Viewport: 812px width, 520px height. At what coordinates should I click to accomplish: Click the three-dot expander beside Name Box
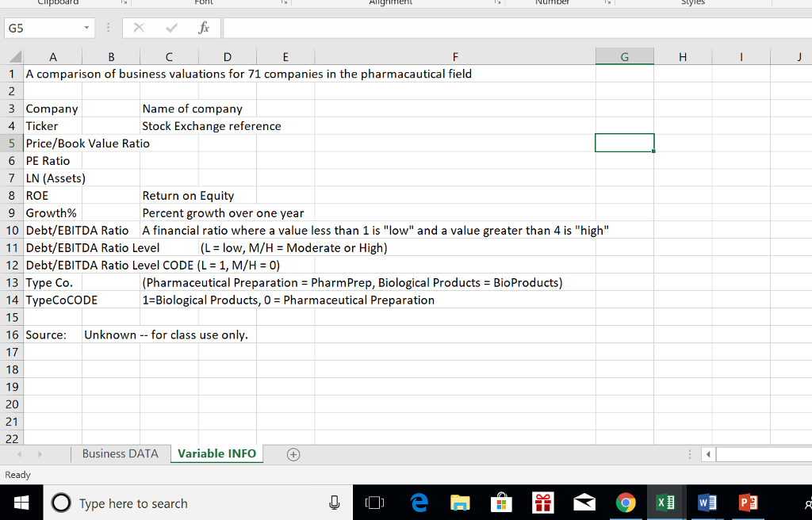(109, 28)
